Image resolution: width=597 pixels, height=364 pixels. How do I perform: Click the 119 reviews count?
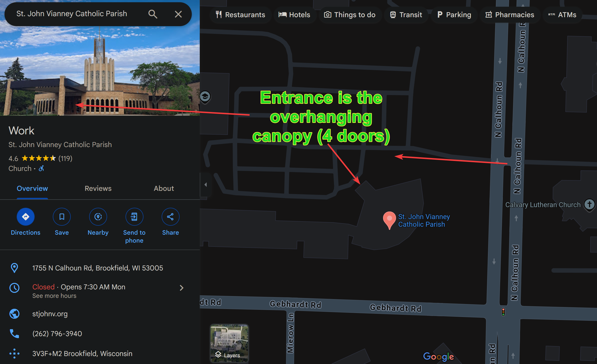65,158
